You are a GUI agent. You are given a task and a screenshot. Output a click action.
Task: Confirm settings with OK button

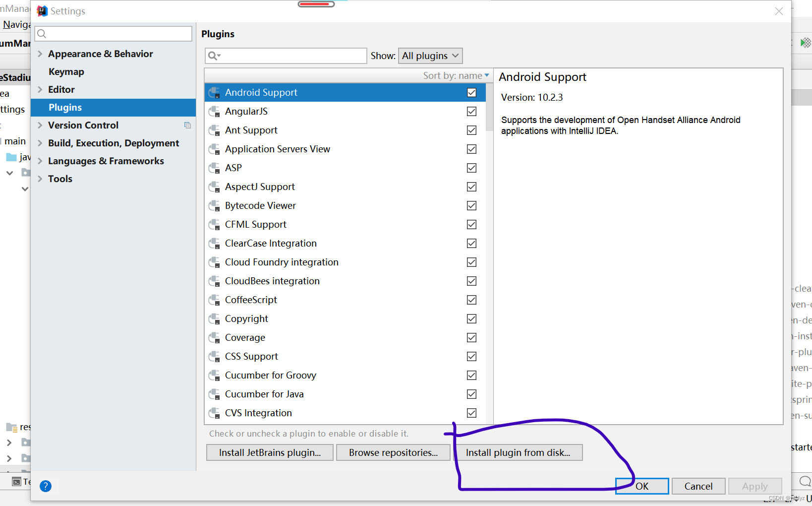pyautogui.click(x=642, y=486)
